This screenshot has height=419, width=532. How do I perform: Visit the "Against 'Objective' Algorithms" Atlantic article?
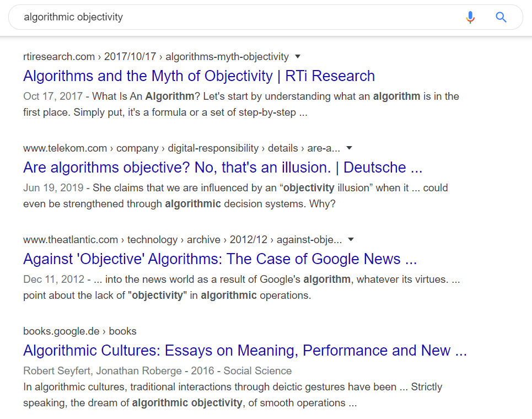click(220, 259)
